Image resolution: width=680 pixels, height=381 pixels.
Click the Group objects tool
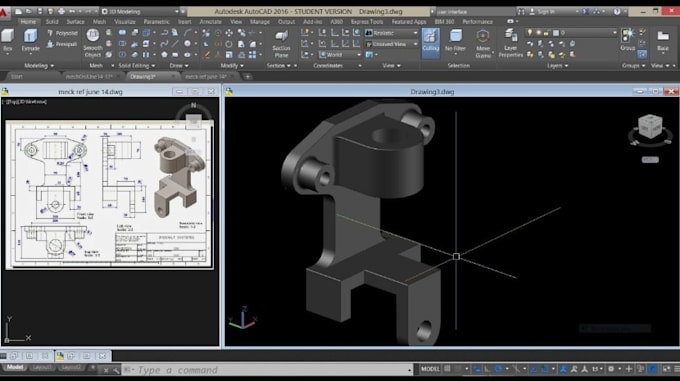628,39
